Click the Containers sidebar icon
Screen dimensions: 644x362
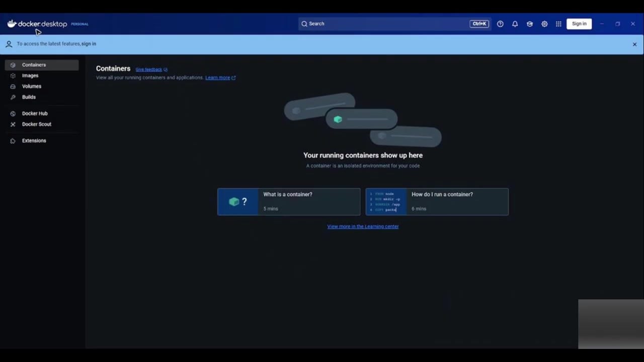(x=13, y=65)
